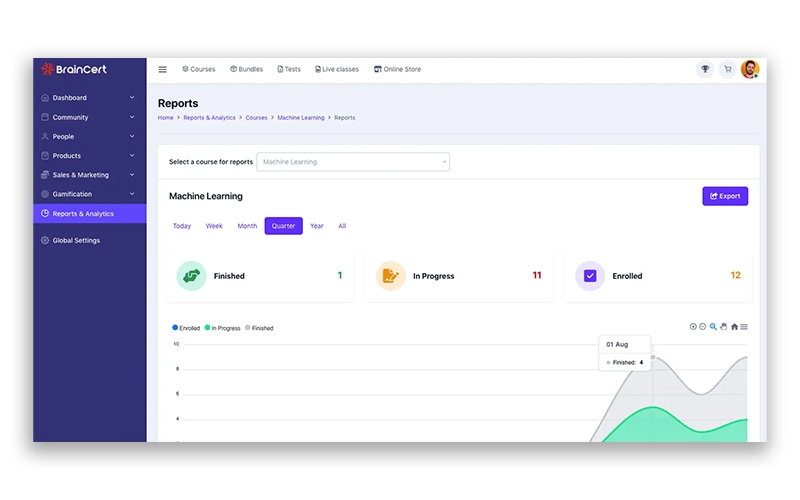Click the In Progress orange icon

click(x=390, y=276)
